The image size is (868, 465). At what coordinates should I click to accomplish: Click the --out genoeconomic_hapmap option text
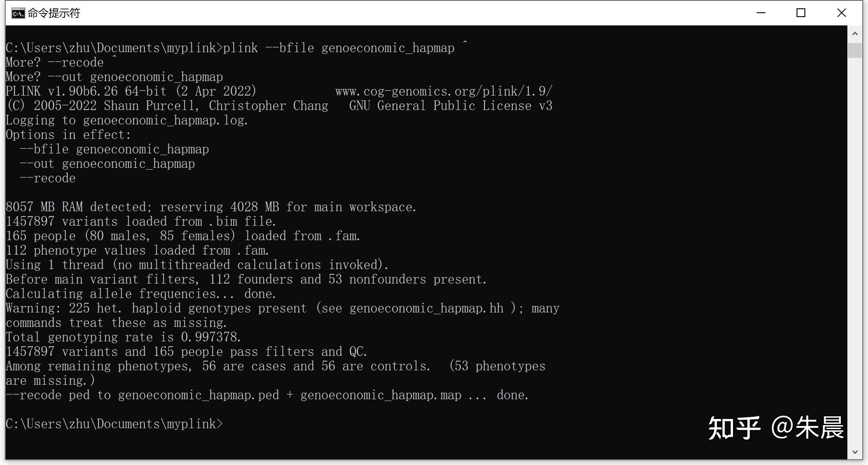(x=107, y=163)
